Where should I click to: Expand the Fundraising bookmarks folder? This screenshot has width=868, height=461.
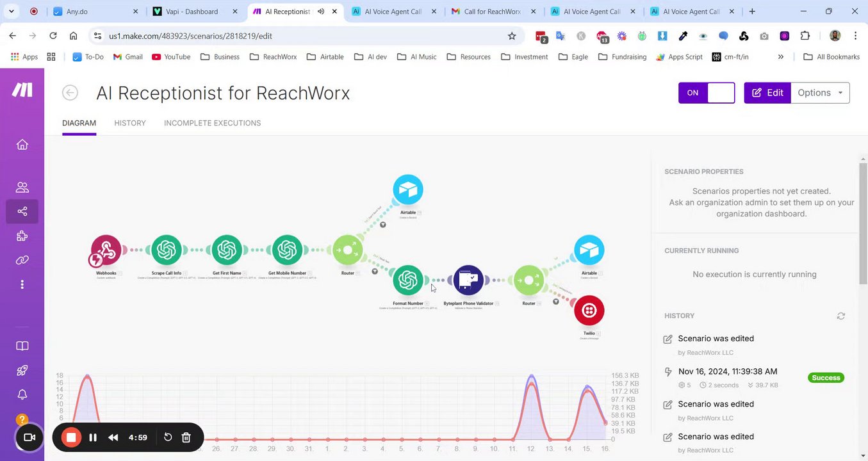point(623,57)
